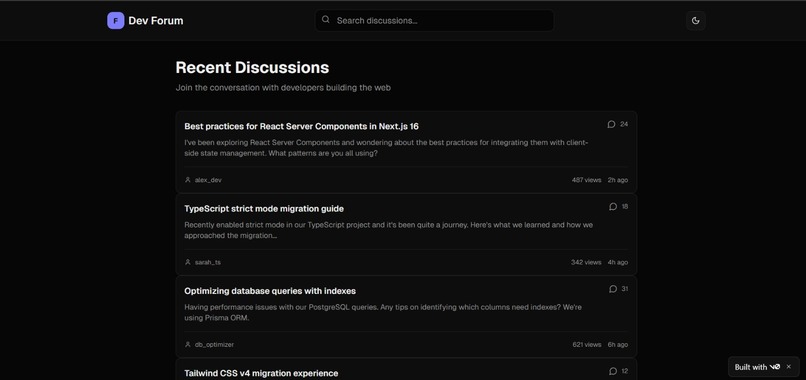Select the sarah_ts author name
Image resolution: width=806 pixels, height=380 pixels.
tap(208, 262)
